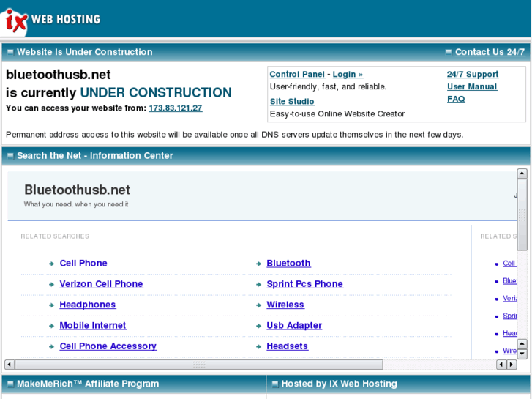
Task: Click the horizontal scrollbar thumb
Action: point(199,365)
